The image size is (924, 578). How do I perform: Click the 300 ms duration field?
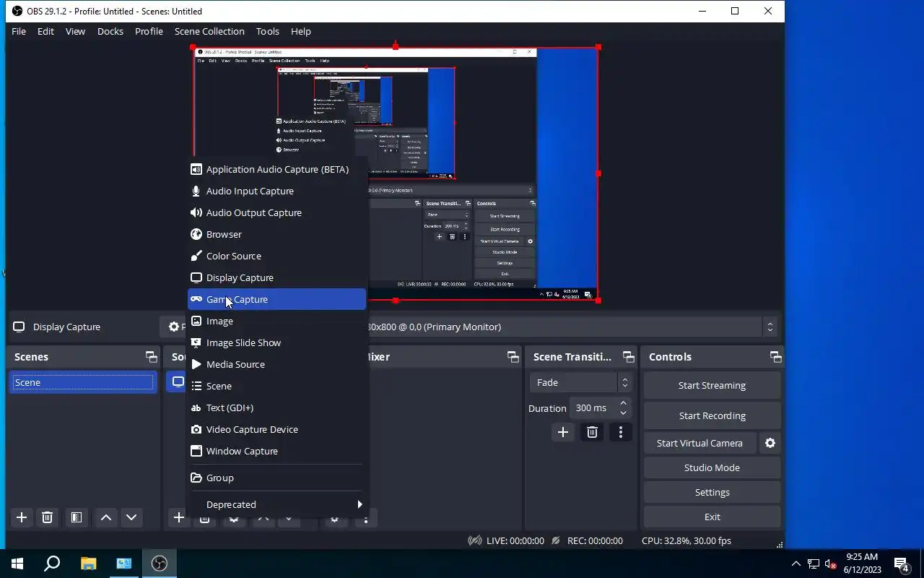(x=593, y=407)
